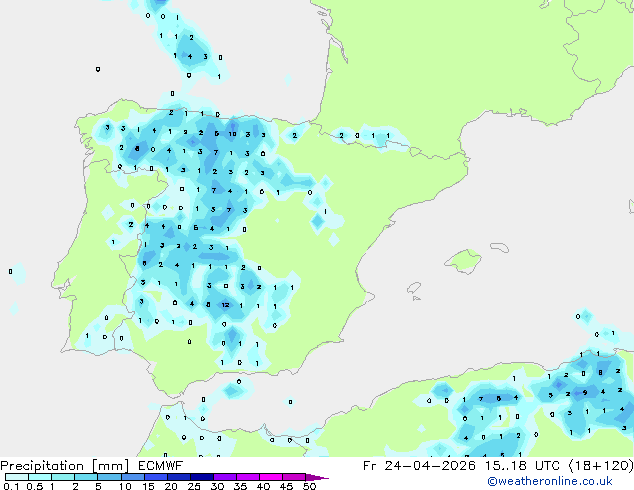Click the '50' legend scale label
Image resolution: width=634 pixels, height=490 pixels.
[309, 486]
